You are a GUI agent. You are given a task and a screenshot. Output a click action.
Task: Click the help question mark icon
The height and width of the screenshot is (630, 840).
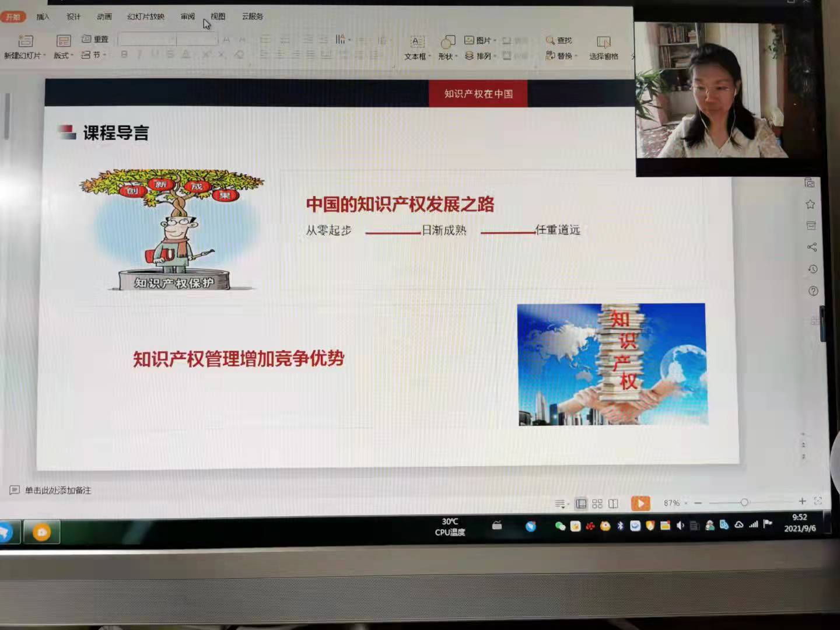pyautogui.click(x=813, y=291)
